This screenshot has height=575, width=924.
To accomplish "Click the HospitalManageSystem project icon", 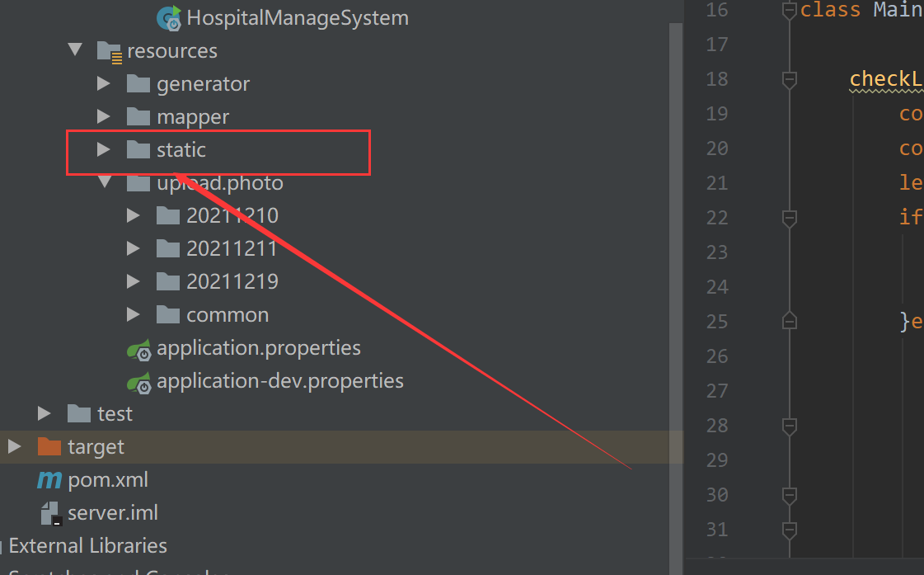I will [x=169, y=16].
